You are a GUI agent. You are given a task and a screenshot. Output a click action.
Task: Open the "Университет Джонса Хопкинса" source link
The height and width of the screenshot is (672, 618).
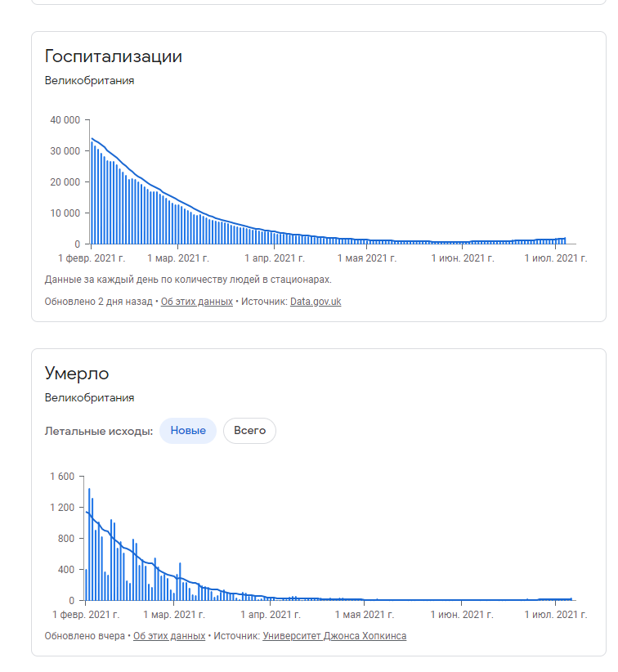[334, 636]
